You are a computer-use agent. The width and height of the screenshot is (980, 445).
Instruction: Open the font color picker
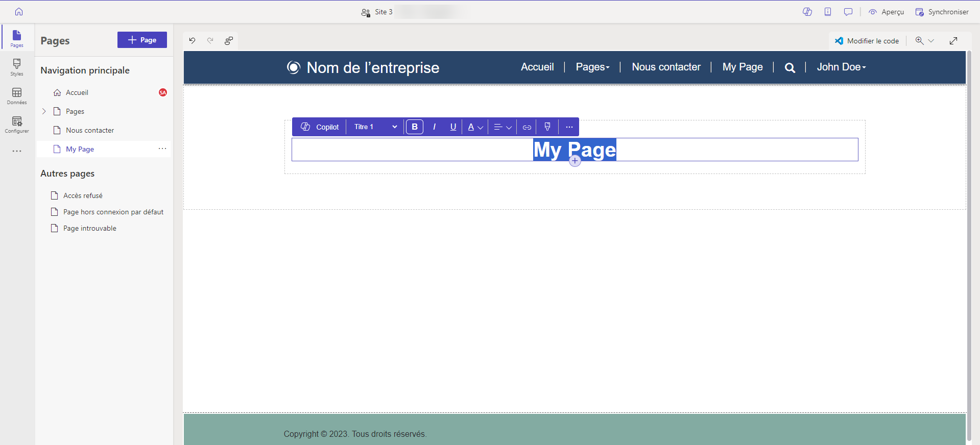coord(475,127)
